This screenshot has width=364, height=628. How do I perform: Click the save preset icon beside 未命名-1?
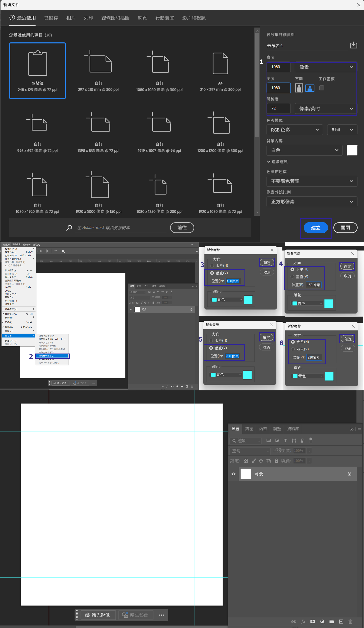pyautogui.click(x=353, y=45)
